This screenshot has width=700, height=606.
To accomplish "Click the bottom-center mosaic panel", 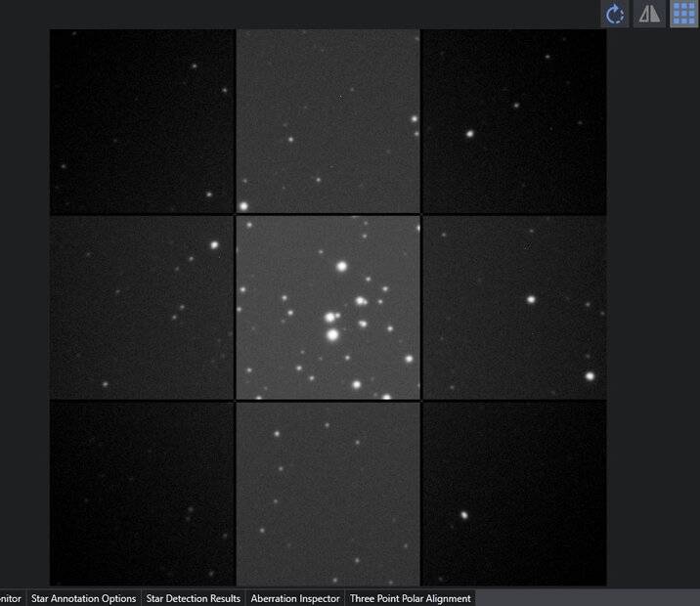I will (x=328, y=494).
